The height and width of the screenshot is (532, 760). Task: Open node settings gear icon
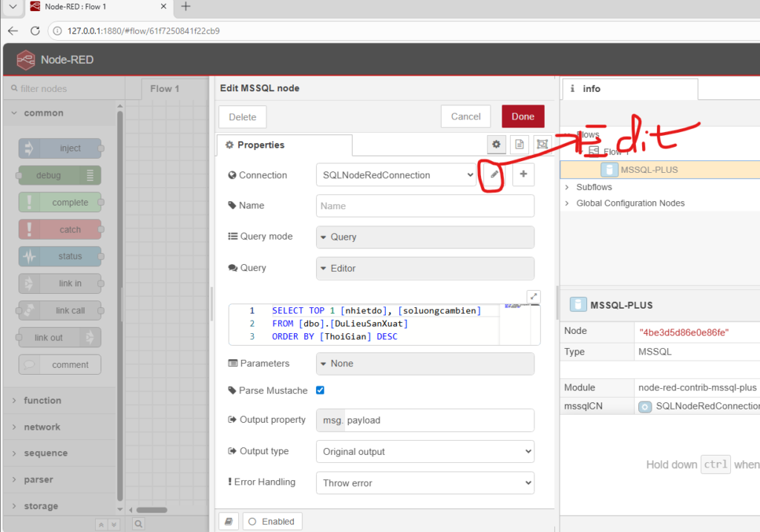pos(497,145)
